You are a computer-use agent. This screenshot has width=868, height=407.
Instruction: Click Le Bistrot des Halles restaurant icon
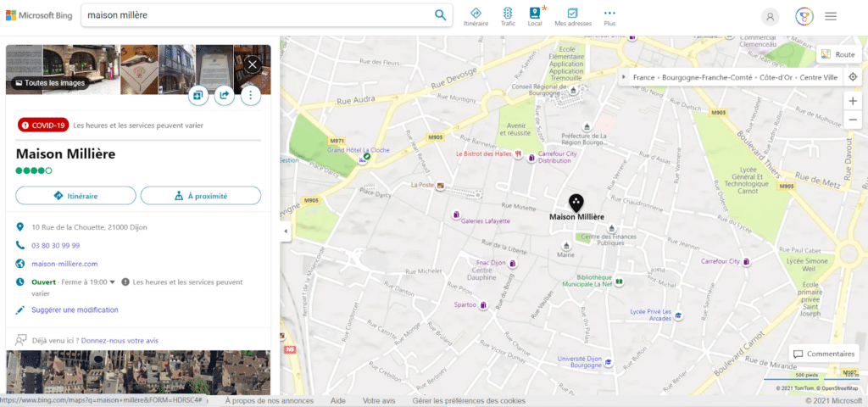pos(518,154)
